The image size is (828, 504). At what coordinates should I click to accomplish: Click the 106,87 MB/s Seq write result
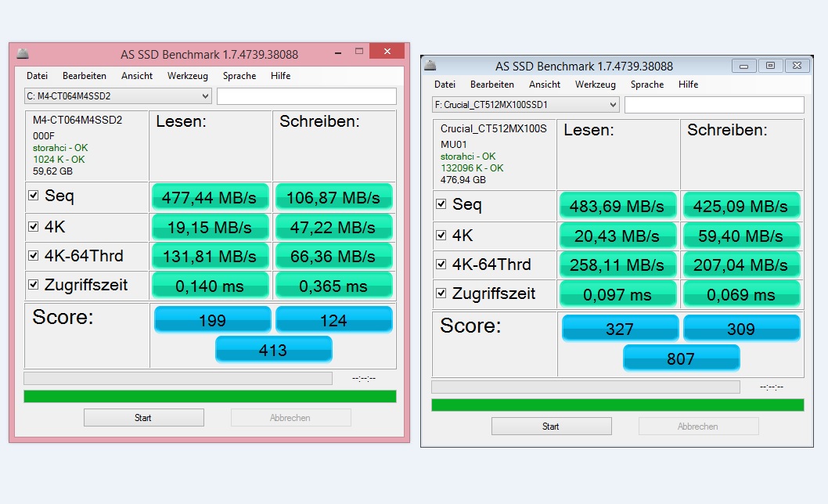[x=333, y=197]
